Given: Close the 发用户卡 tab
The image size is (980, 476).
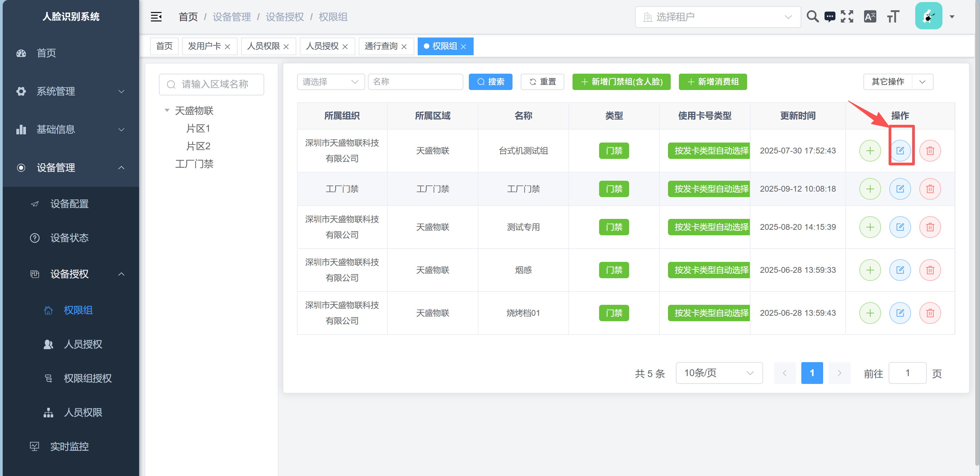Looking at the screenshot, I should click(x=227, y=47).
